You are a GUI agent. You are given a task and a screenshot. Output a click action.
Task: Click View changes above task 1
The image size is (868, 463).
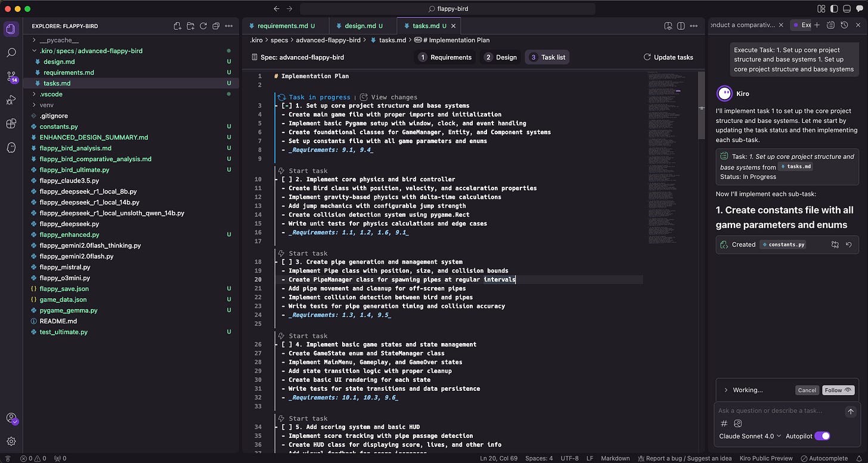coord(389,97)
